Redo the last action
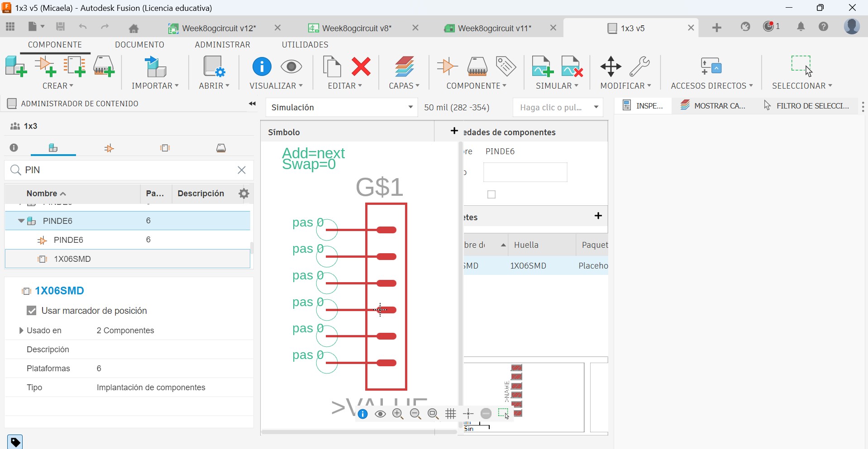Image resolution: width=868 pixels, height=449 pixels. pos(105,27)
